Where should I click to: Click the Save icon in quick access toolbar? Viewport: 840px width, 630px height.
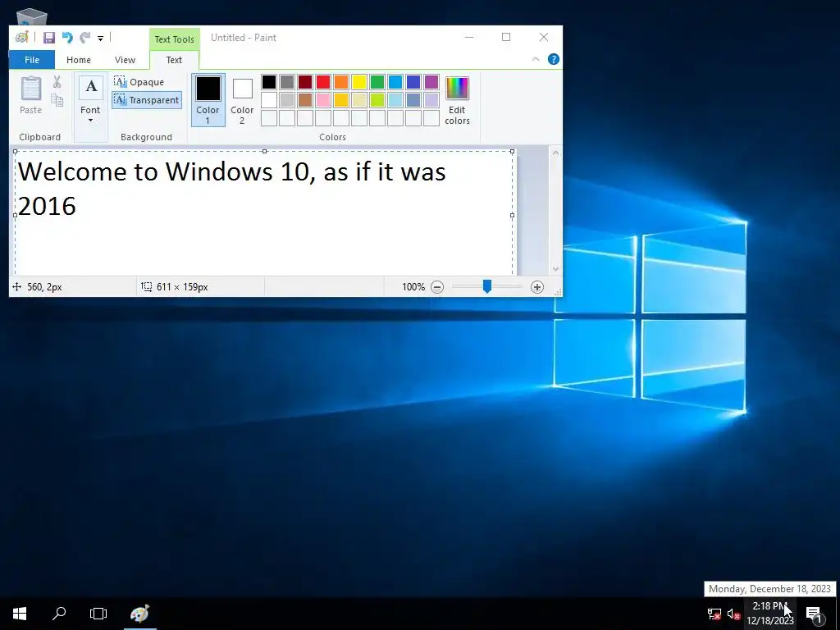49,38
